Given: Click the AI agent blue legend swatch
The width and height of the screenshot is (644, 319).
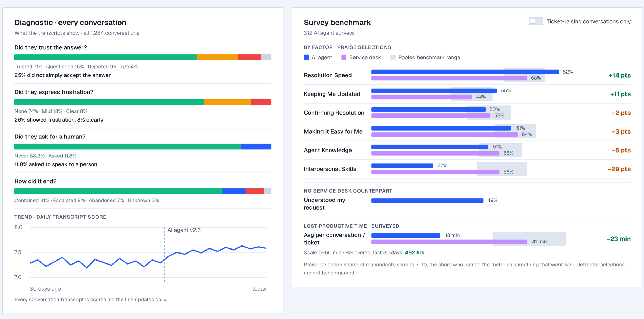Looking at the screenshot, I should (x=306, y=57).
